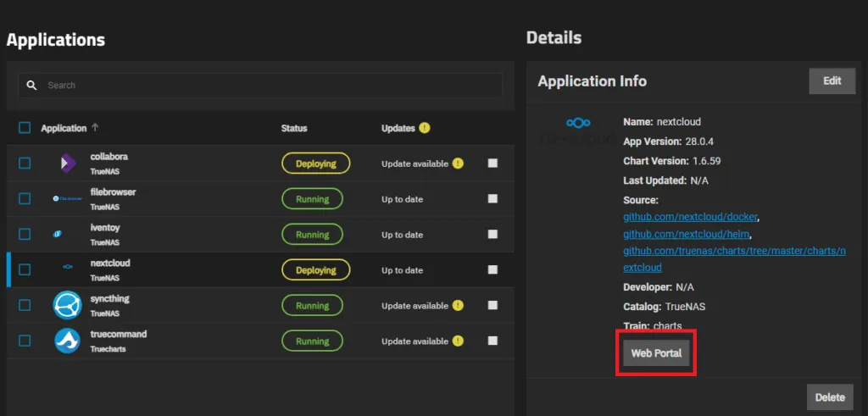Open the nextcloud Web Portal
Viewport: 868px width, 416px height.
pos(656,353)
